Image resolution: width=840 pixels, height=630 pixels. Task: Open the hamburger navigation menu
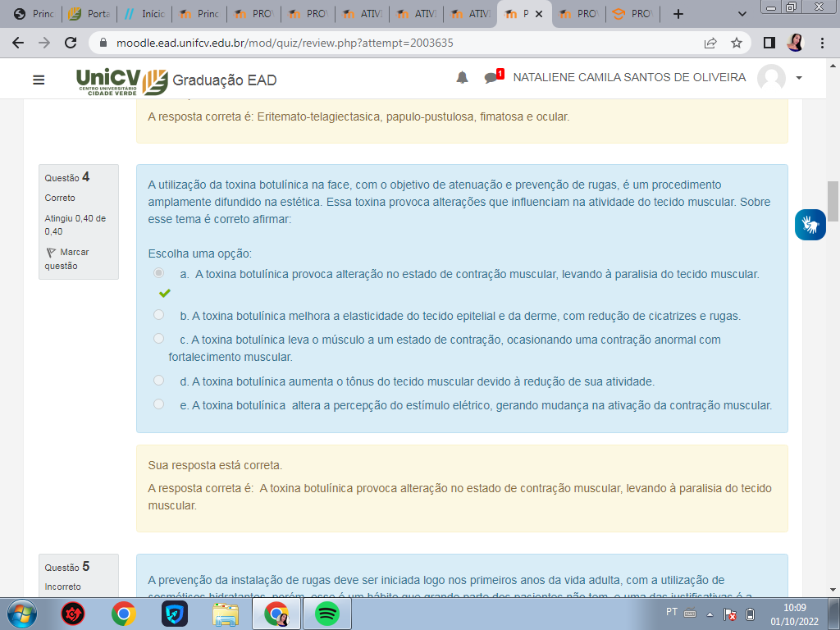(39, 80)
